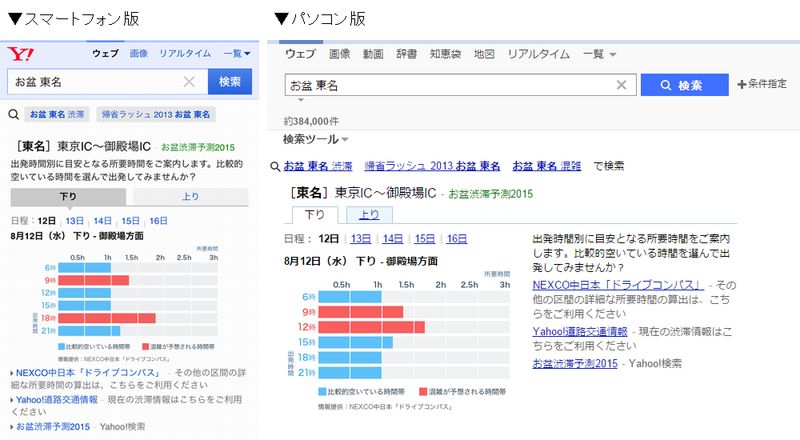The image size is (800, 440).
Task: Select the リアルタイム tab in smartphone version
Action: coord(185,53)
